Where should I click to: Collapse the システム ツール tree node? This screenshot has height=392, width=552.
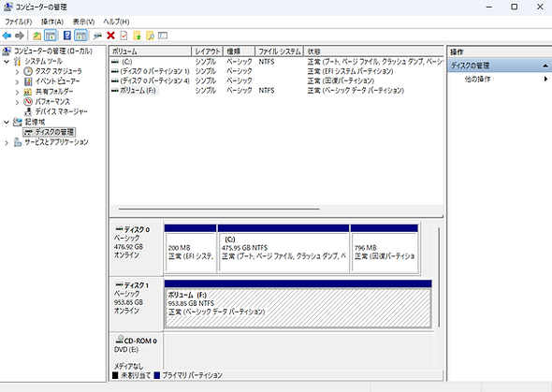(x=7, y=62)
